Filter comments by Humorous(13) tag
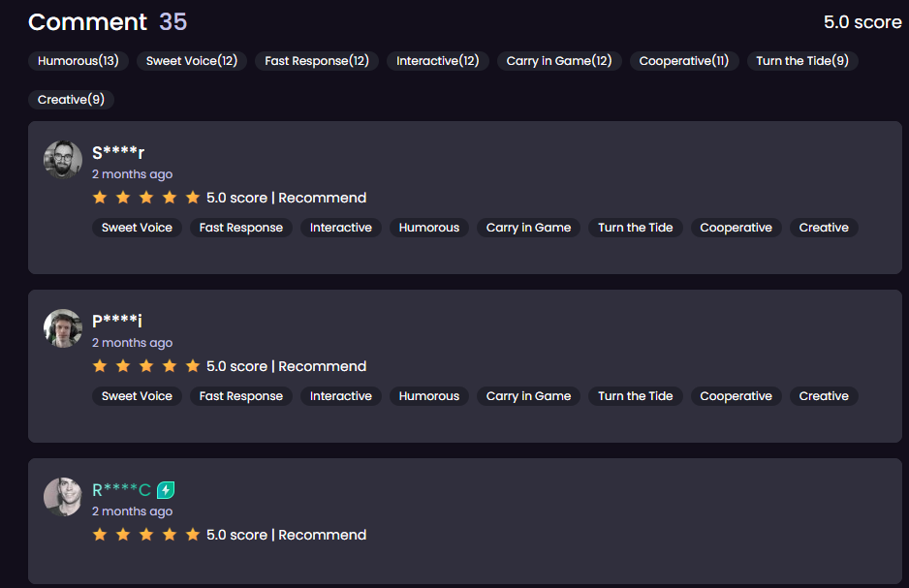The image size is (909, 588). click(78, 61)
